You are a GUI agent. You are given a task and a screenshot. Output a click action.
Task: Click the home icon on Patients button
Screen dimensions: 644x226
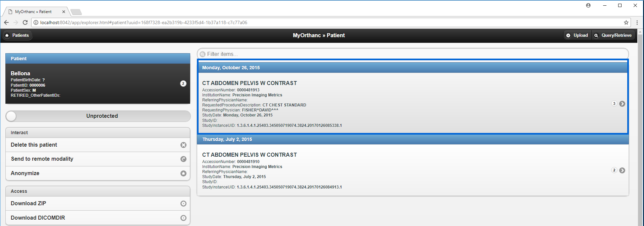coord(7,35)
